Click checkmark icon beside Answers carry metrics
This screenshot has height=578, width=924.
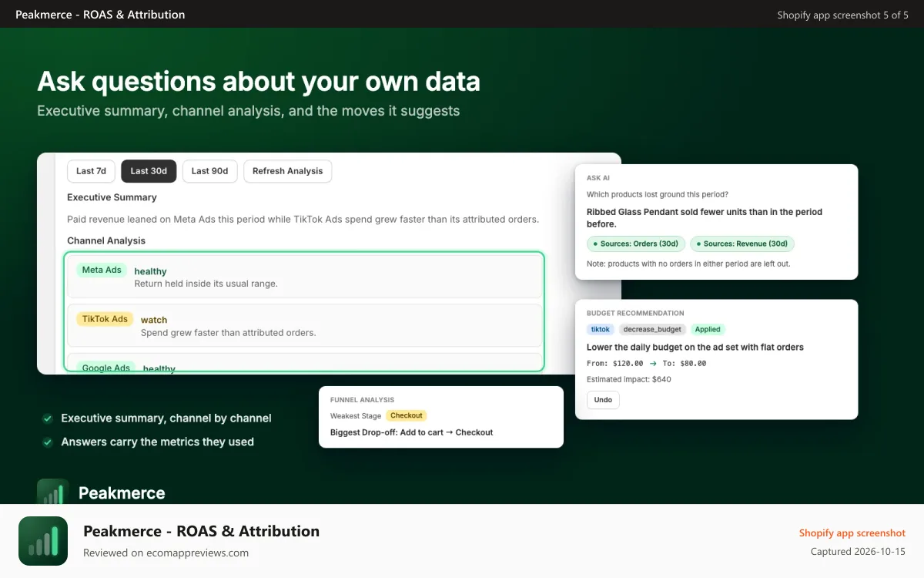[x=47, y=442]
